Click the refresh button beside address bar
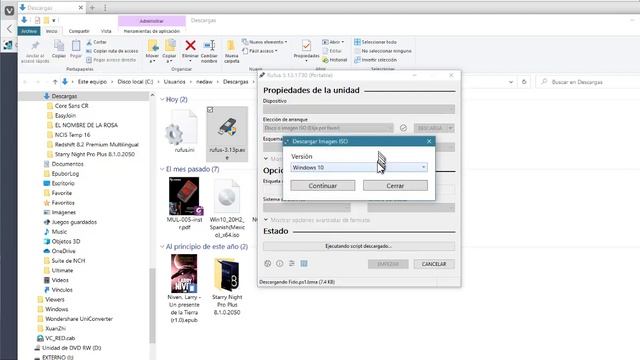The width and height of the screenshot is (640, 360). [x=524, y=82]
